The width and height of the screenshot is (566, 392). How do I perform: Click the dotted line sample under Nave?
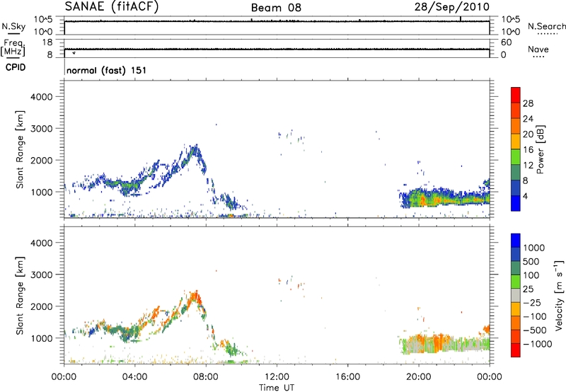pos(539,57)
